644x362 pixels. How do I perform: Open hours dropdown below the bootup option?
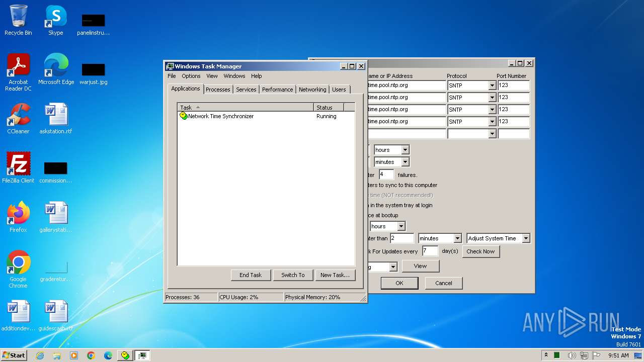401,226
